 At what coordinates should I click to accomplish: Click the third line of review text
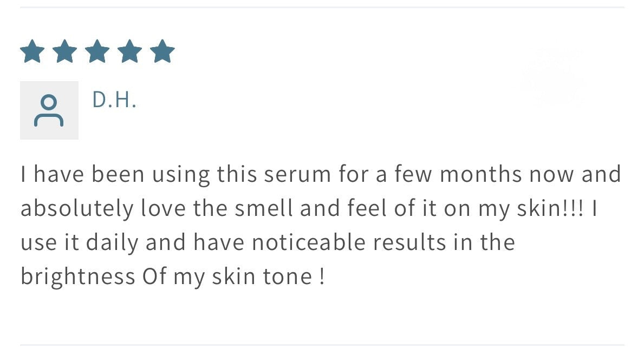coord(268,242)
